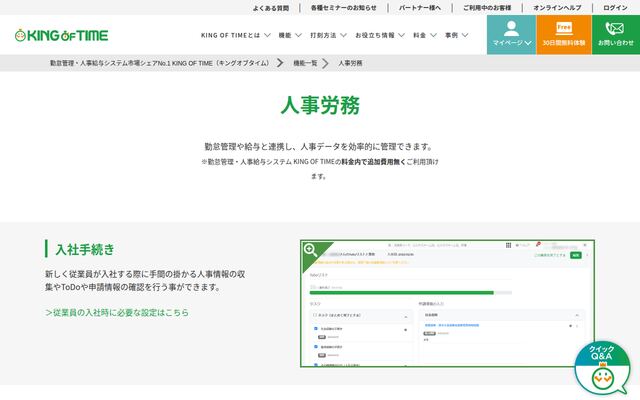
Task: Expand the KING OF TIMEとは menu
Action: 236,36
